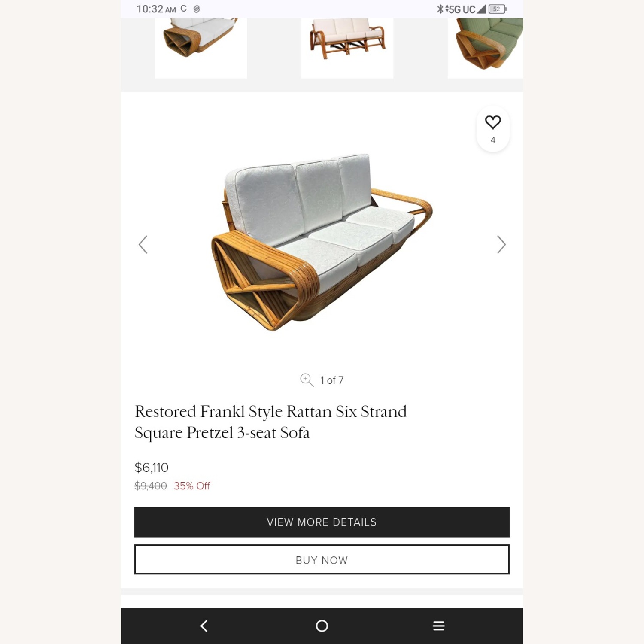Go to previous sofa photo arrow

143,244
